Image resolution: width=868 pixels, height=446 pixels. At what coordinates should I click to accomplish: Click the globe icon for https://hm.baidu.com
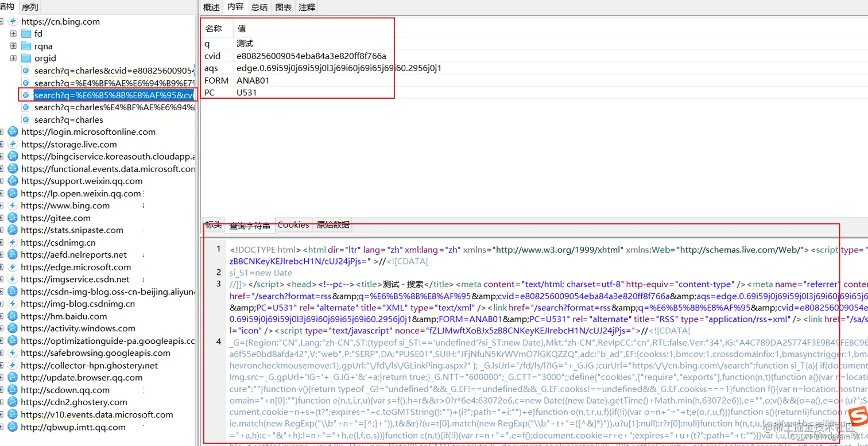(x=13, y=316)
